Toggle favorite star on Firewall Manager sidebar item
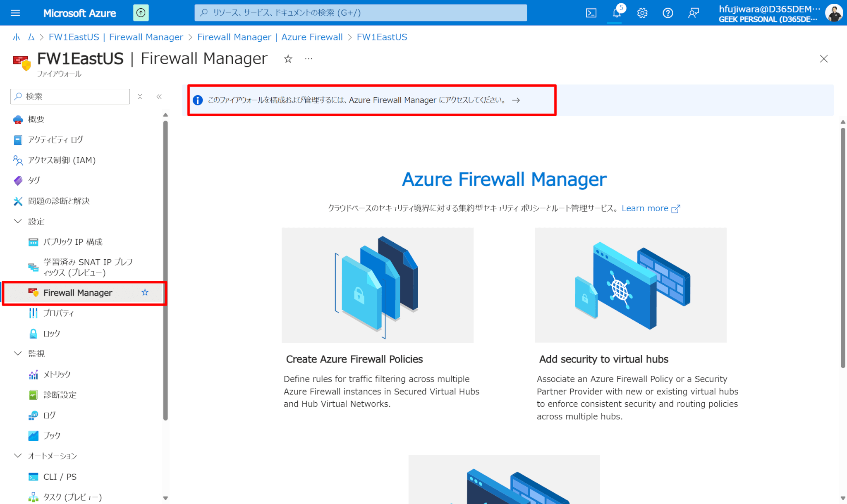The image size is (847, 504). click(x=145, y=293)
